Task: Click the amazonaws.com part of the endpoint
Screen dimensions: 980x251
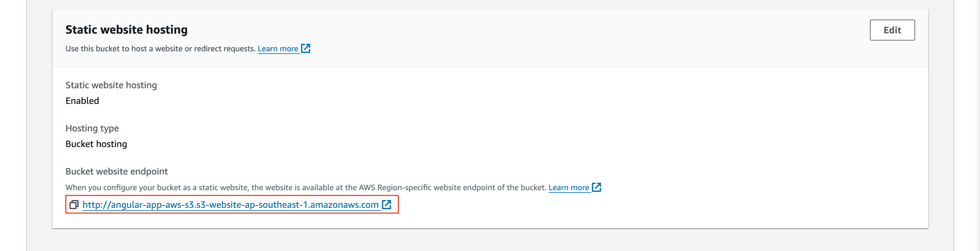Action: [344, 205]
